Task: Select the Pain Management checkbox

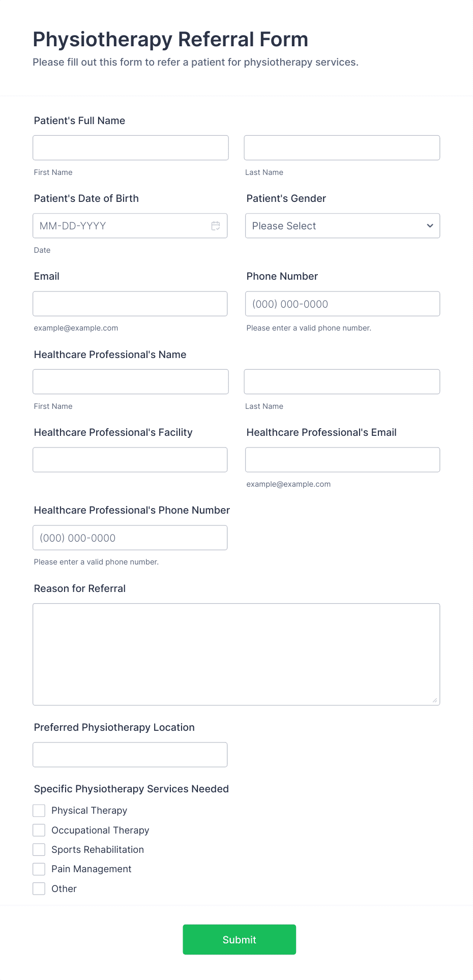Action: [39, 869]
